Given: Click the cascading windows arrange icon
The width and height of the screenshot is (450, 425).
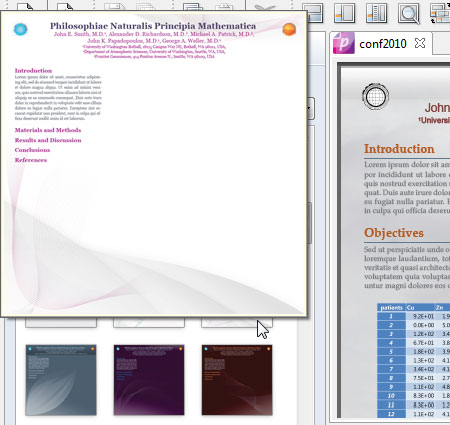Looking at the screenshot, I should tap(440, 13).
